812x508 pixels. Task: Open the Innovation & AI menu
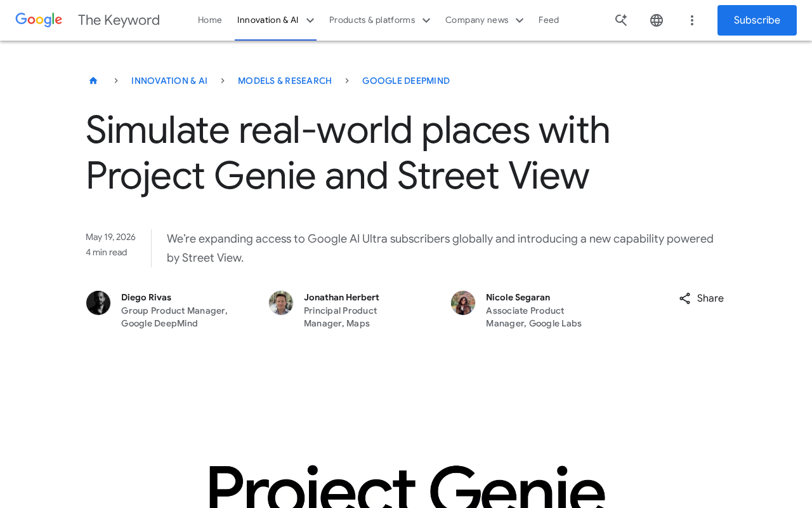click(268, 20)
